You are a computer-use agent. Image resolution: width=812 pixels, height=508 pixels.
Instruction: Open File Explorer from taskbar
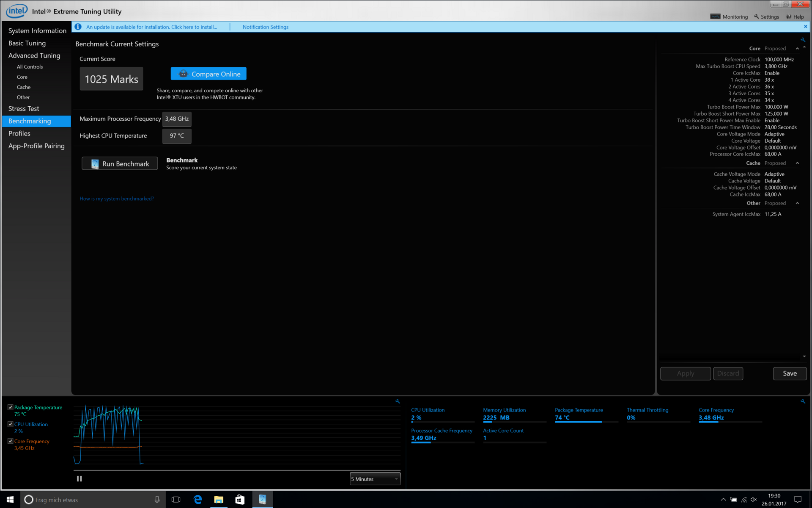pyautogui.click(x=218, y=500)
